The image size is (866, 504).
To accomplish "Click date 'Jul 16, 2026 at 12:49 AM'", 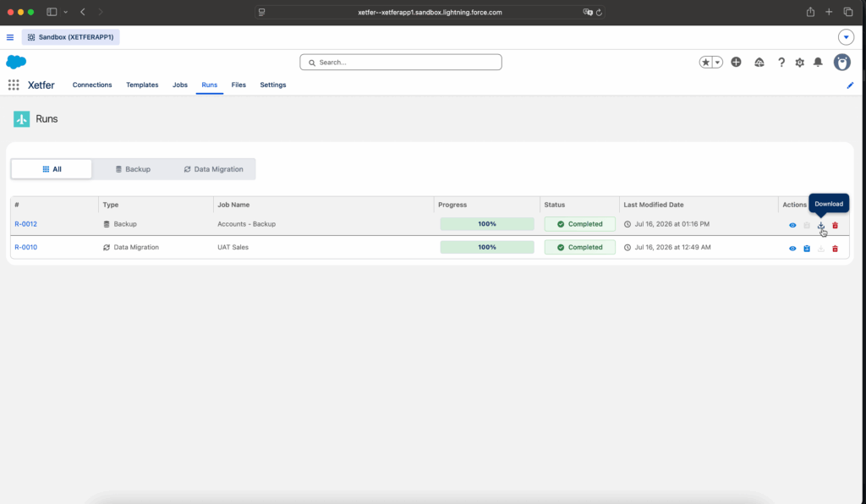I will tap(672, 247).
